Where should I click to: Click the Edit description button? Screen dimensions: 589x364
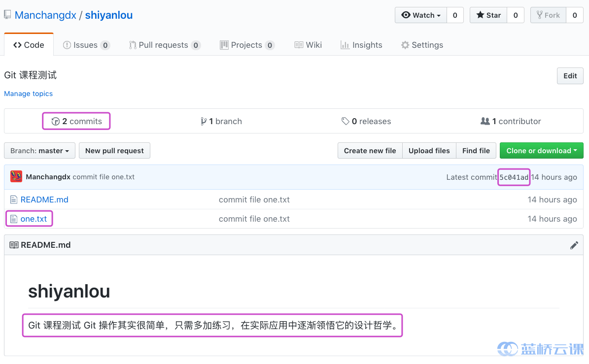[570, 76]
